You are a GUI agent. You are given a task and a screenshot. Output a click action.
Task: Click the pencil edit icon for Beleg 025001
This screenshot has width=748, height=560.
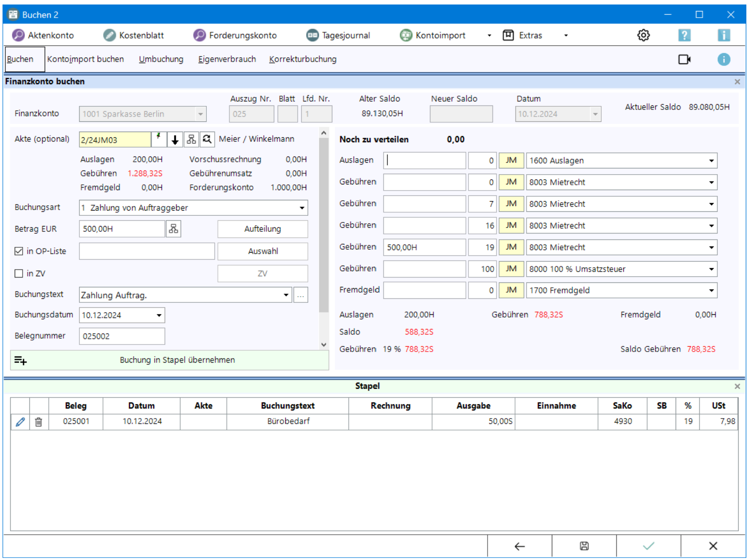coord(20,421)
